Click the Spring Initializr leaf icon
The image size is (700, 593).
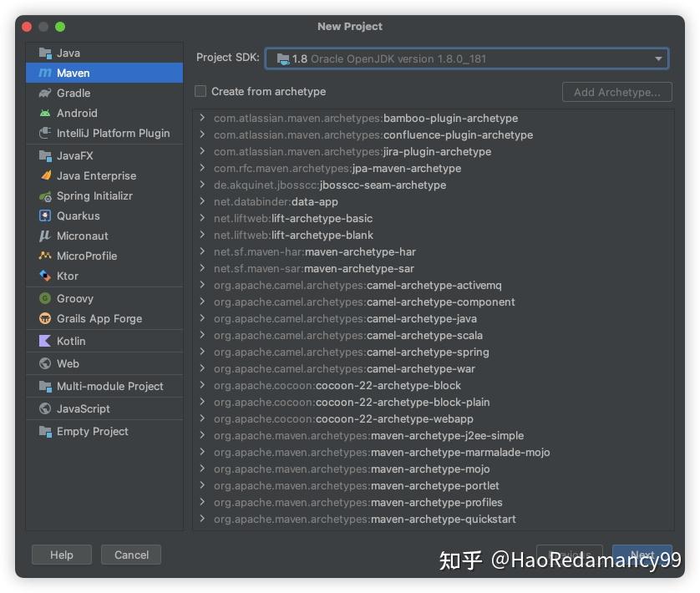pos(45,196)
